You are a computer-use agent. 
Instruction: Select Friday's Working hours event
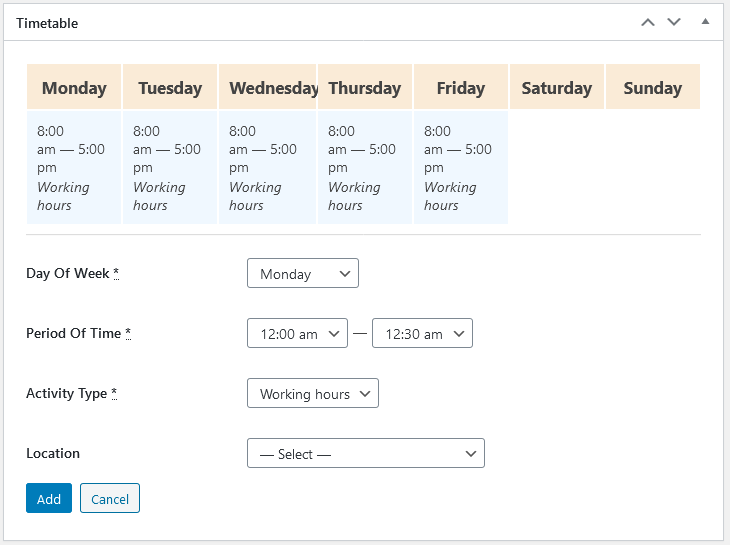click(461, 168)
